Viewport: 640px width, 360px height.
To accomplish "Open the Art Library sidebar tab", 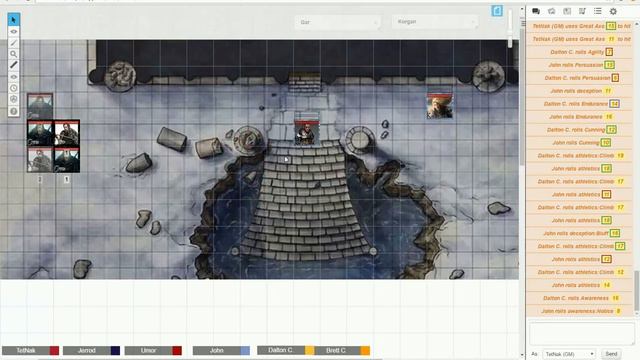I will tap(551, 11).
